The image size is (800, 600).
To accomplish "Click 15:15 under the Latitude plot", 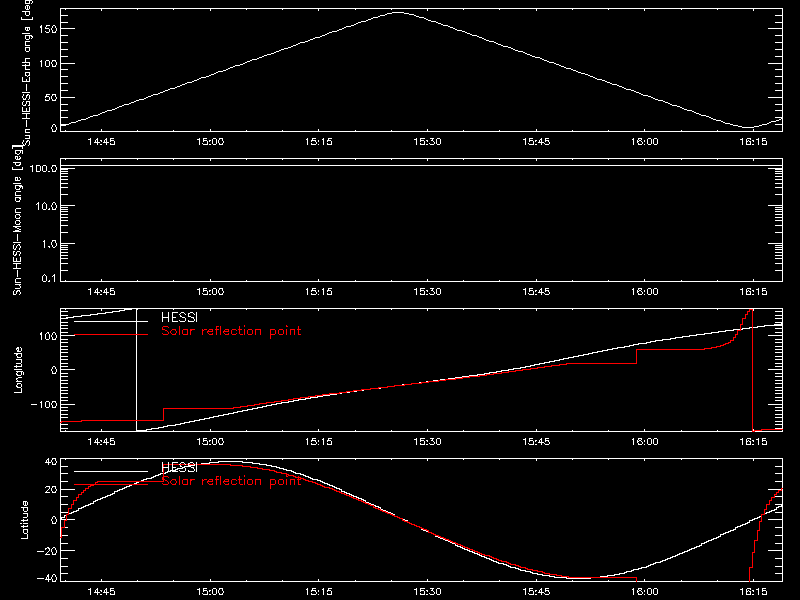I will (319, 592).
